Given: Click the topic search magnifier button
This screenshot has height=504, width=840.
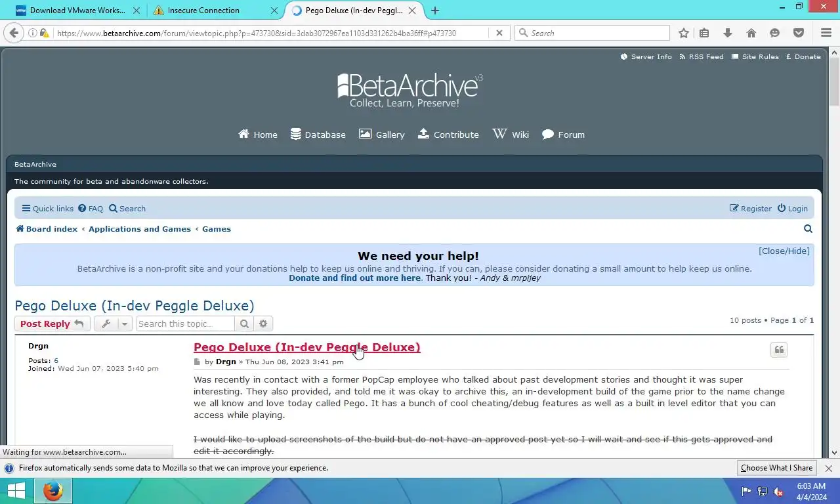Looking at the screenshot, I should 244,324.
